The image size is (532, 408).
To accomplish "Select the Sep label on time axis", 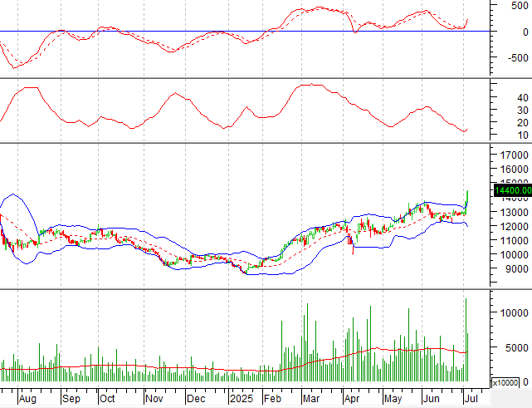I will (x=71, y=397).
